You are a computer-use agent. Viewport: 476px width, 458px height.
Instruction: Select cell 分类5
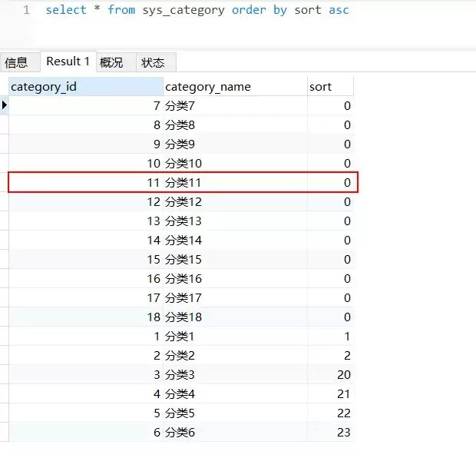tap(235, 413)
